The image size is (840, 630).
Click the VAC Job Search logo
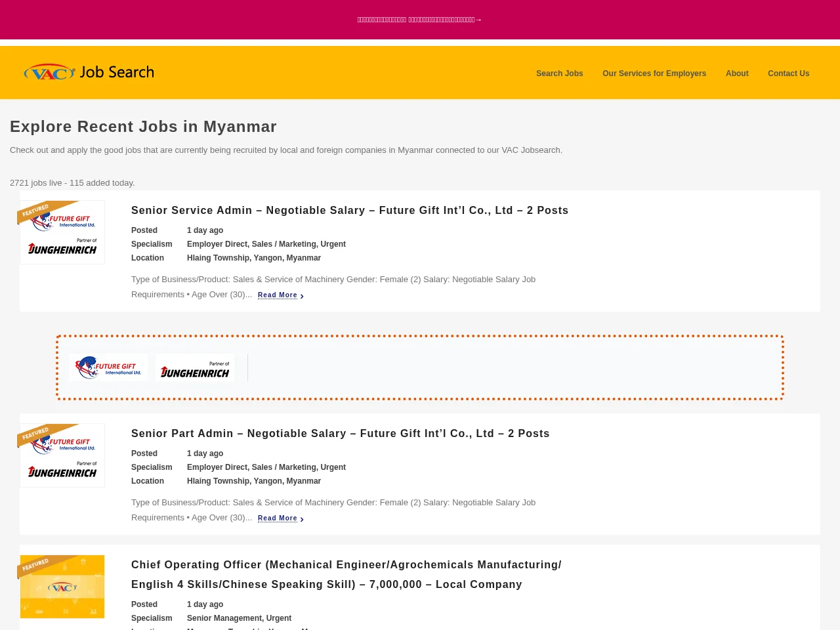(89, 72)
